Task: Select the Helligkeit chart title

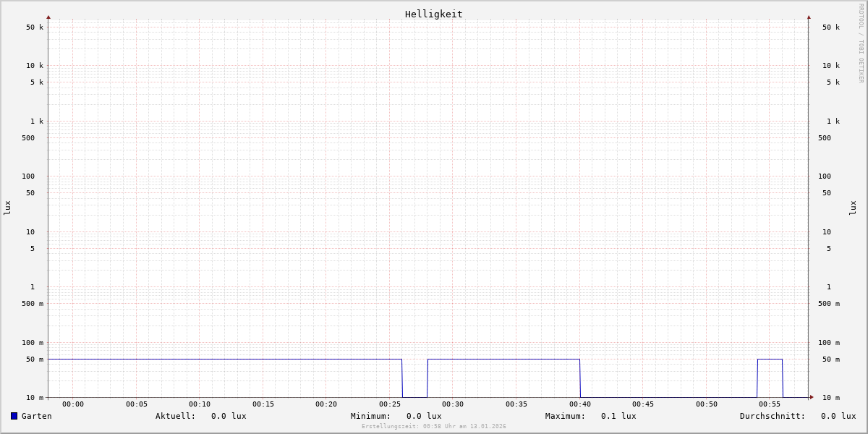Action: [x=433, y=14]
